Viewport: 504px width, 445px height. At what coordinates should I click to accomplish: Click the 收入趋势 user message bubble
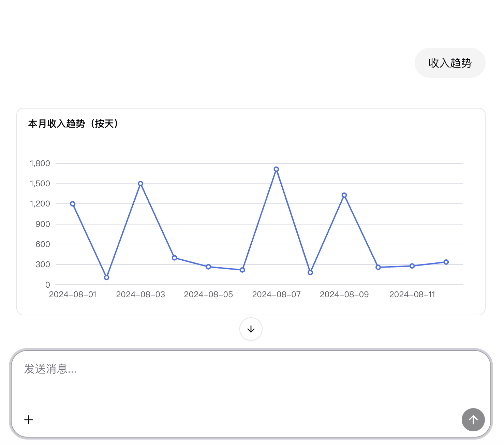(450, 63)
